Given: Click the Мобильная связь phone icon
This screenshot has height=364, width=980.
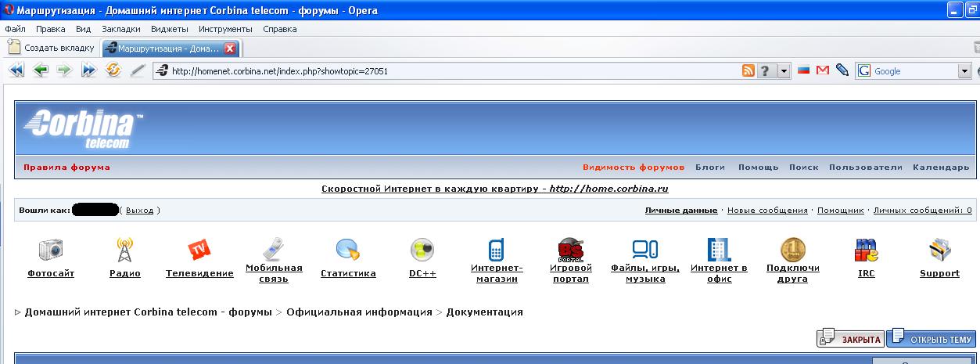Looking at the screenshot, I should coord(271,248).
